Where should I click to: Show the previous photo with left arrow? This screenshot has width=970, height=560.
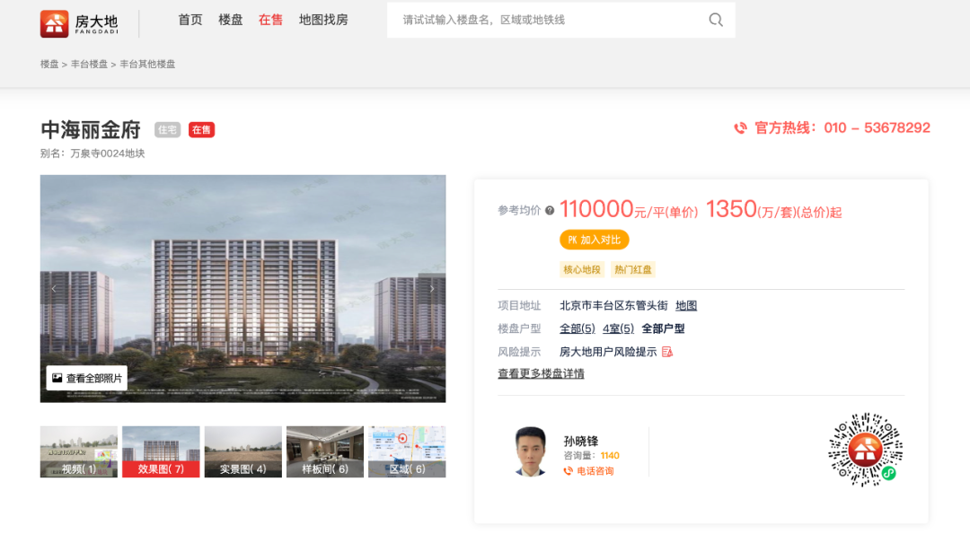click(x=53, y=289)
